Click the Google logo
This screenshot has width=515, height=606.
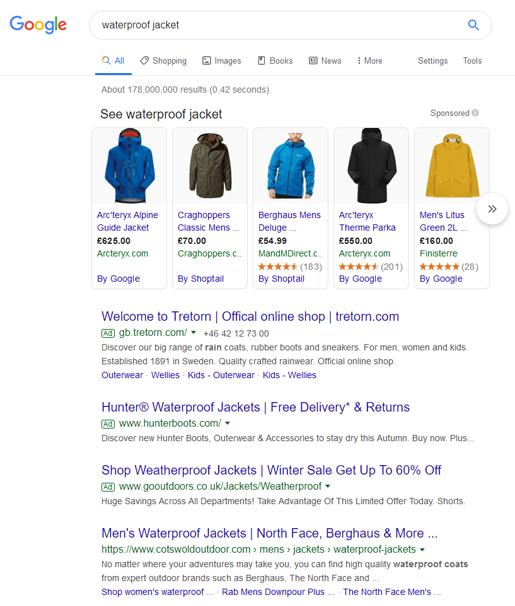pyautogui.click(x=38, y=25)
